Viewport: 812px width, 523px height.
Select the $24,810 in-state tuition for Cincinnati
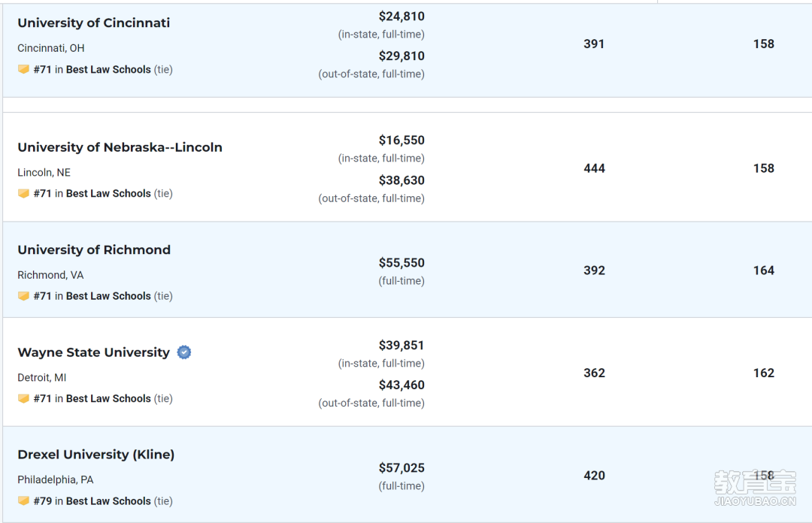click(401, 17)
